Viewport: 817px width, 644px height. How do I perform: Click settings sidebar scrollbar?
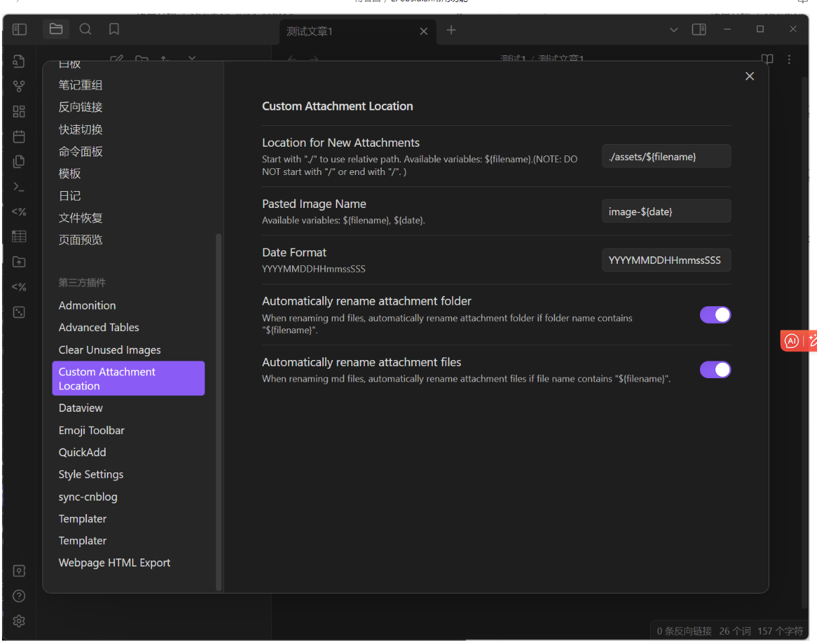click(x=218, y=412)
